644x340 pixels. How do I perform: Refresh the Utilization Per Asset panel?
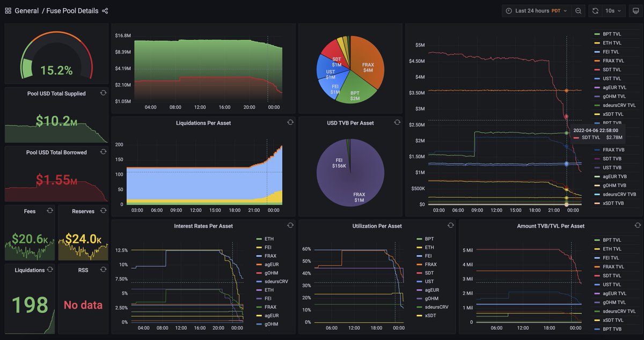pyautogui.click(x=451, y=226)
